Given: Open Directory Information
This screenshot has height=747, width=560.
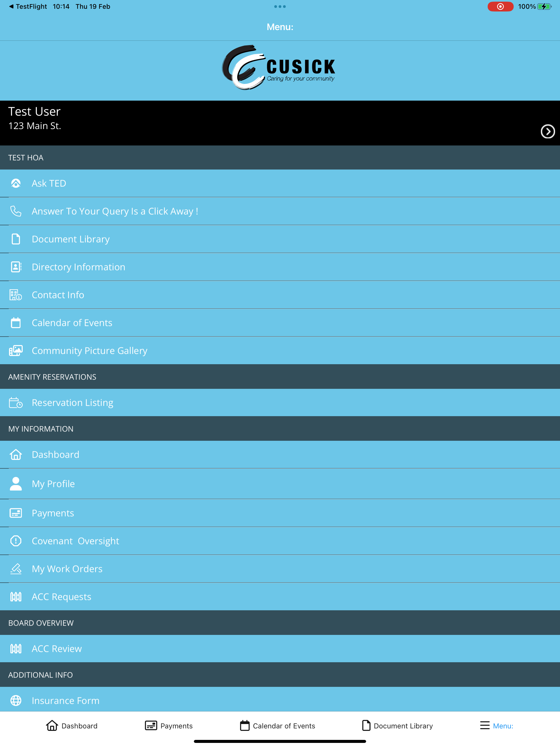Looking at the screenshot, I should pos(280,267).
